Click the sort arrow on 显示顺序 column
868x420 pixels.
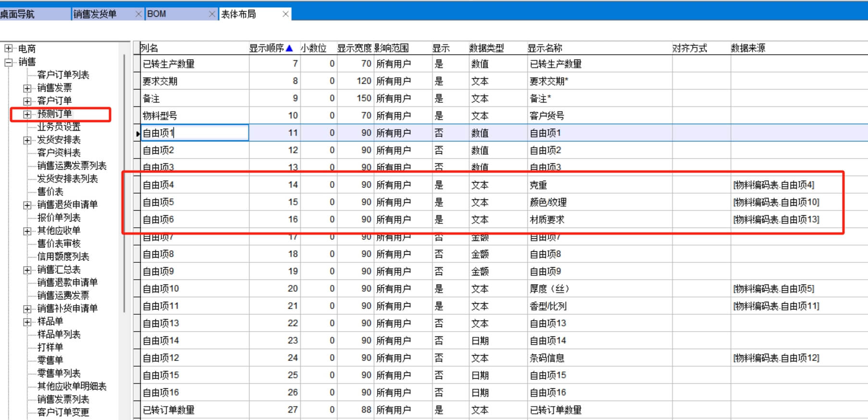289,48
